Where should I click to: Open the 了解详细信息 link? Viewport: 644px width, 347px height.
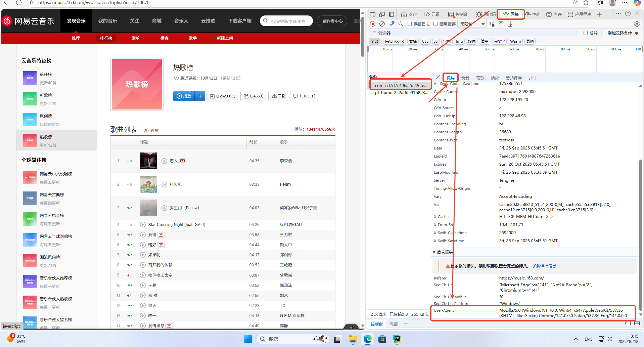544,266
